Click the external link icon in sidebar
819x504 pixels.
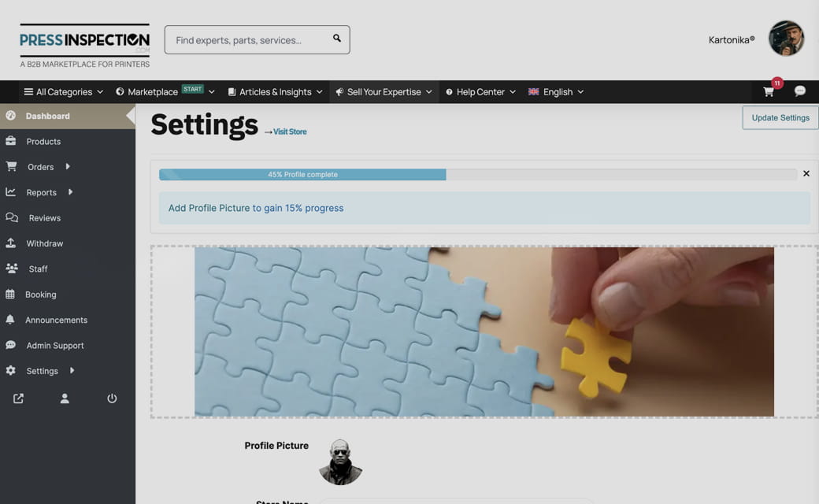[x=18, y=398]
